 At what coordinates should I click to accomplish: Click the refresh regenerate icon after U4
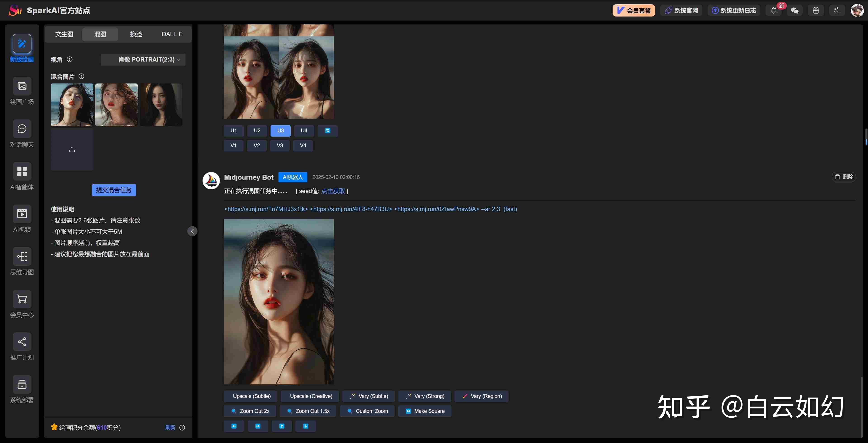(x=328, y=131)
